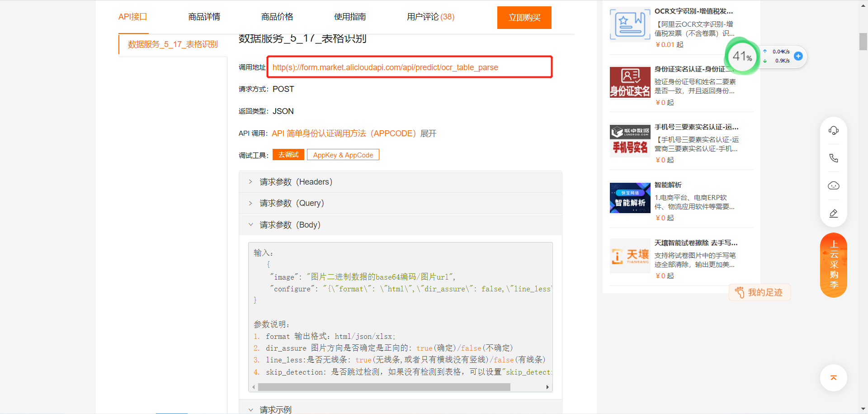Click the 立即购买 button
The width and height of the screenshot is (868, 414).
tap(524, 18)
